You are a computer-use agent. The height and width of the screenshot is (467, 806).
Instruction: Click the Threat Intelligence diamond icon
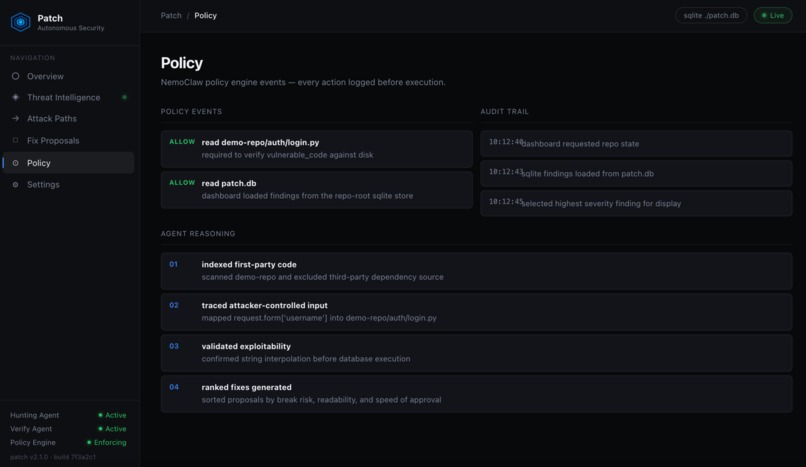15,97
